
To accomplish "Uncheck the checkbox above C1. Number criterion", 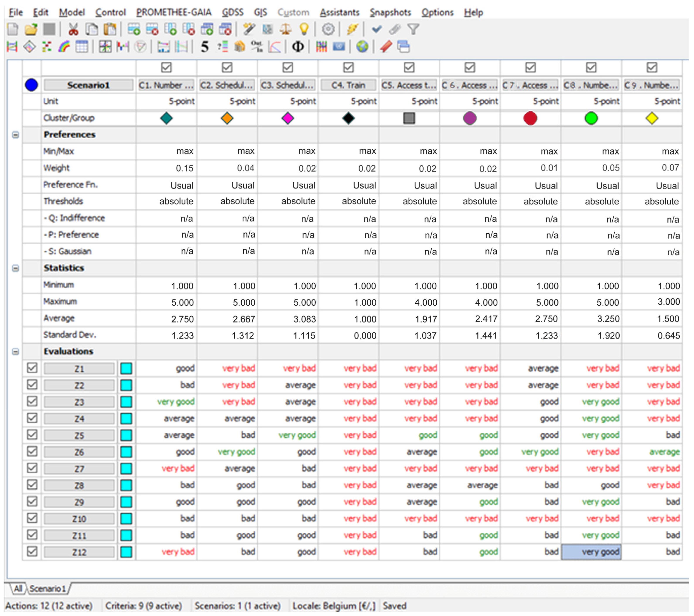I will 166,67.
